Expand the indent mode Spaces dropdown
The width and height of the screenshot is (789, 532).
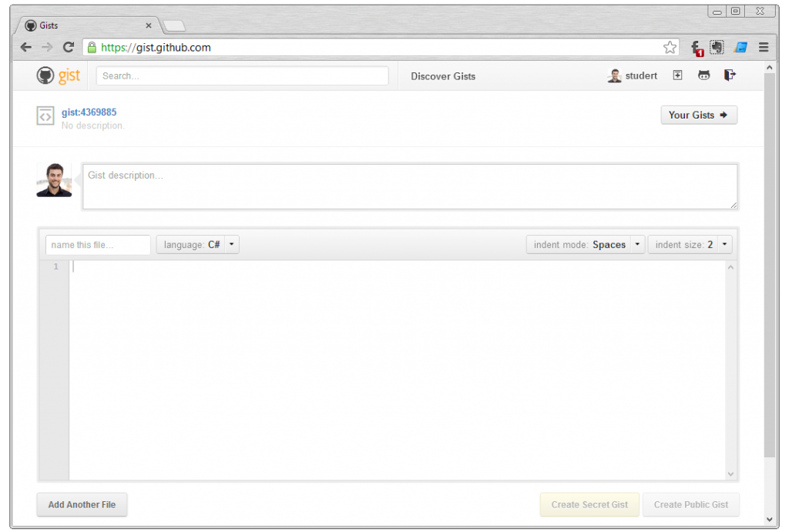586,245
